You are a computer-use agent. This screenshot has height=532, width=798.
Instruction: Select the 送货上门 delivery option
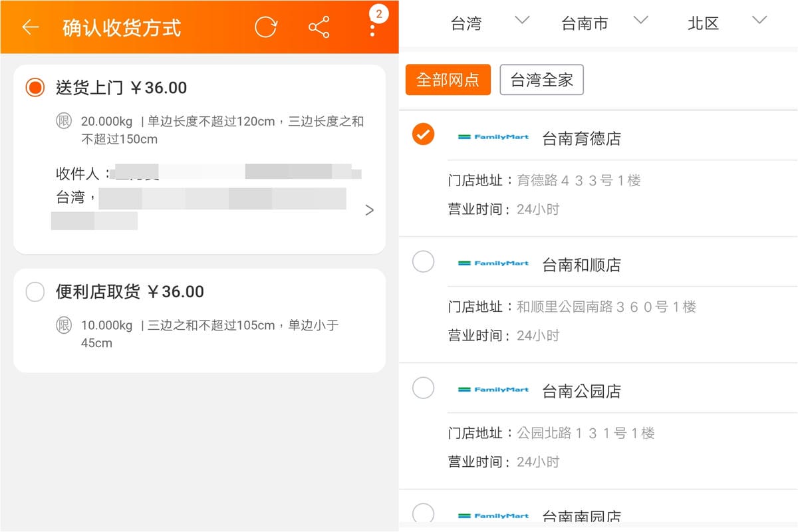pos(34,87)
